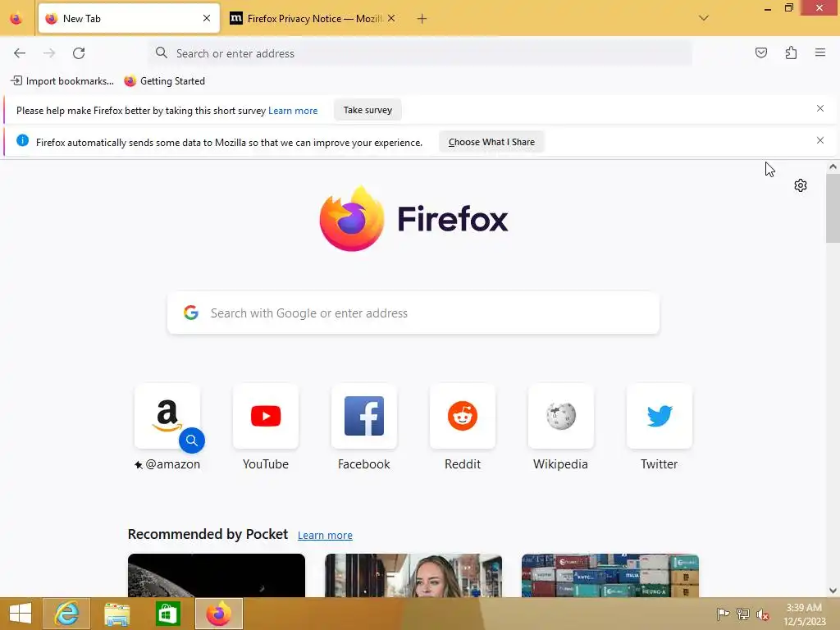
Task: Focus the Search or enter address bar
Action: coord(421,53)
